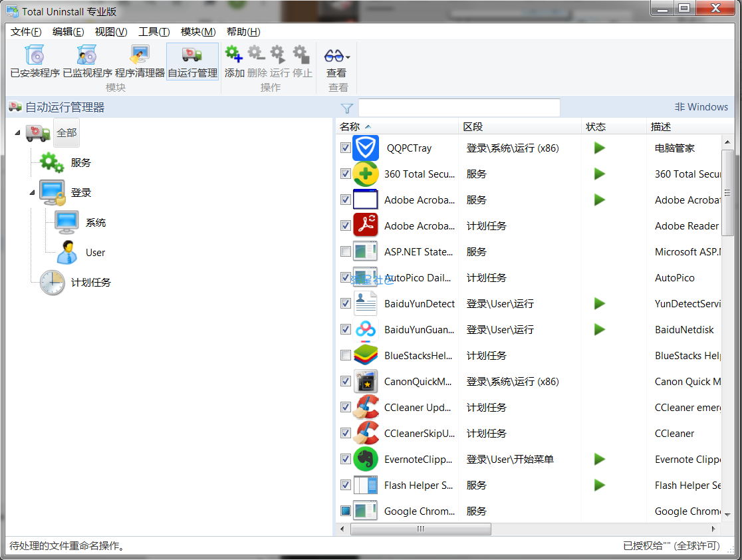This screenshot has width=742, height=560.
Task: Collapse the 登录 tree branch
Action: [32, 193]
